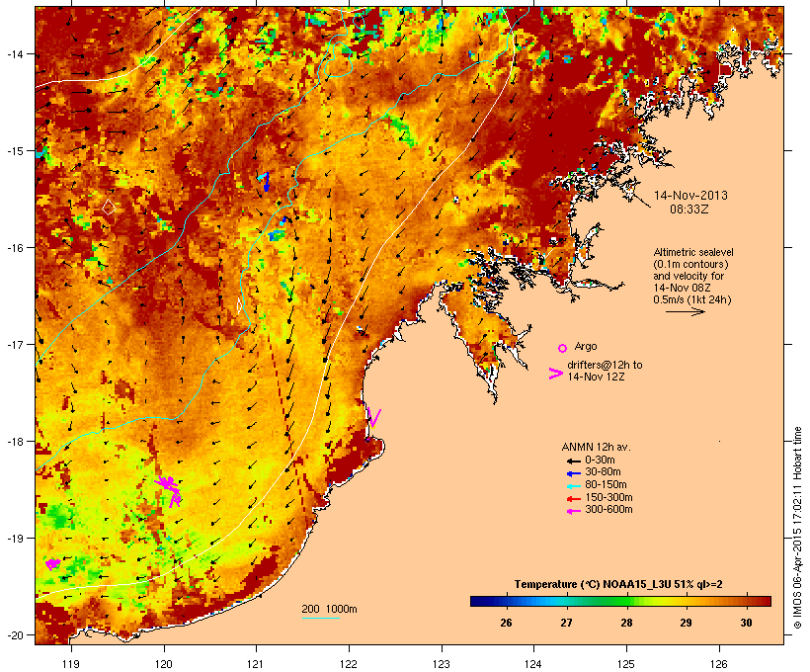Image resolution: width=810 pixels, height=672 pixels.
Task: Click the cyan 200m isobath legend line
Action: tap(321, 618)
